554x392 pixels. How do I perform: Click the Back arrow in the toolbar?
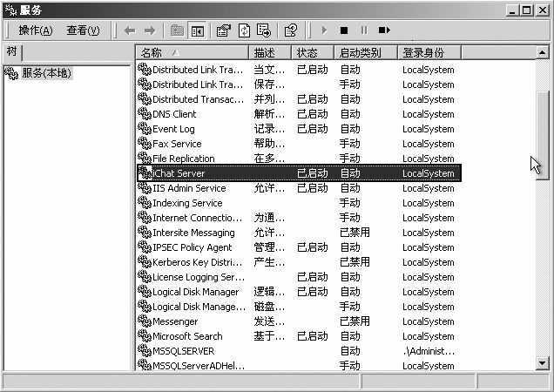(129, 30)
